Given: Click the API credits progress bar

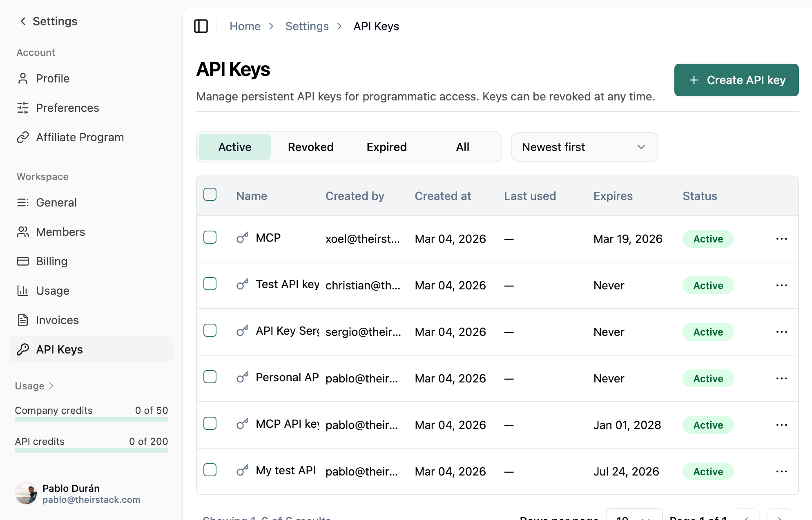Looking at the screenshot, I should (91, 450).
